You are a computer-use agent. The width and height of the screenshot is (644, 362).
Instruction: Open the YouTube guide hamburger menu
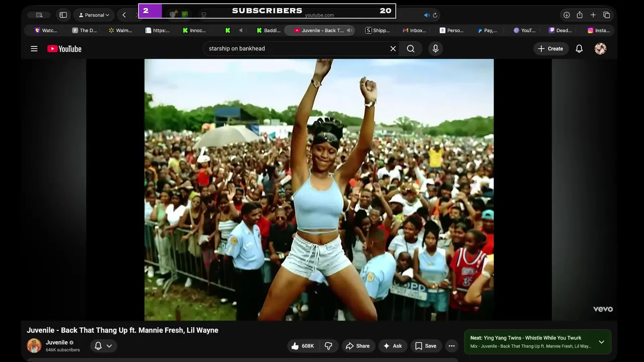[34, 49]
